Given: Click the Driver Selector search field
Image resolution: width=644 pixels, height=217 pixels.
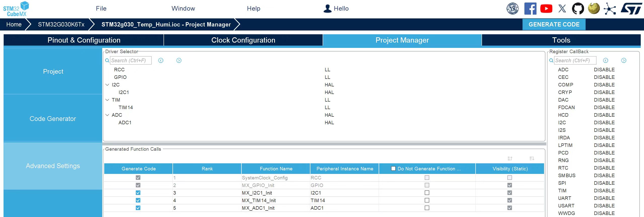Looking at the screenshot, I should 131,60.
